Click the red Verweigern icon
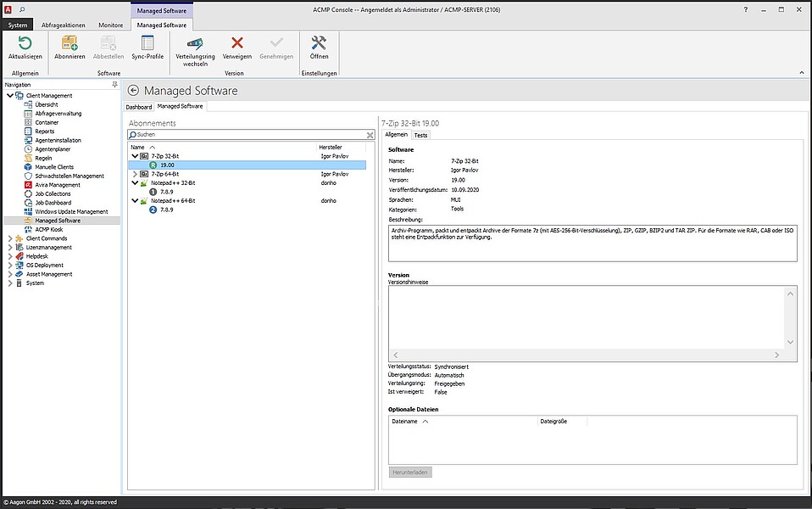 237,43
